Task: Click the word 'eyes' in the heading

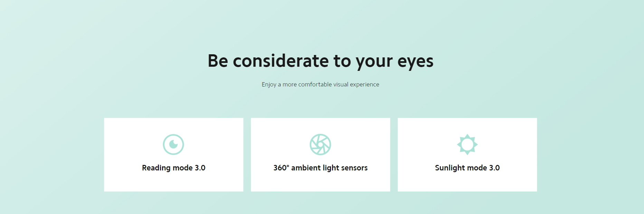Action: tap(415, 63)
